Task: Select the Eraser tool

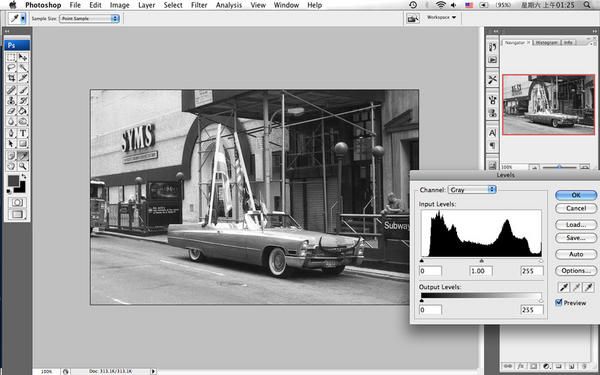Action: tap(11, 111)
